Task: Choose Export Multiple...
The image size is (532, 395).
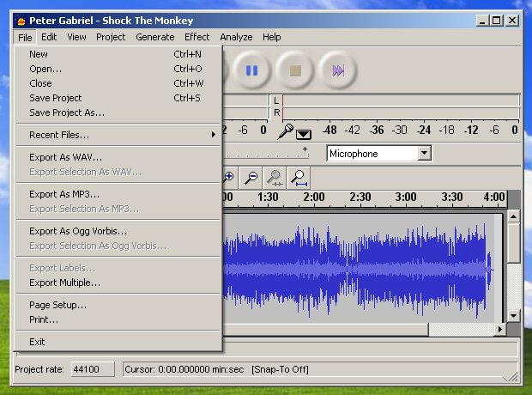Action: point(118,283)
